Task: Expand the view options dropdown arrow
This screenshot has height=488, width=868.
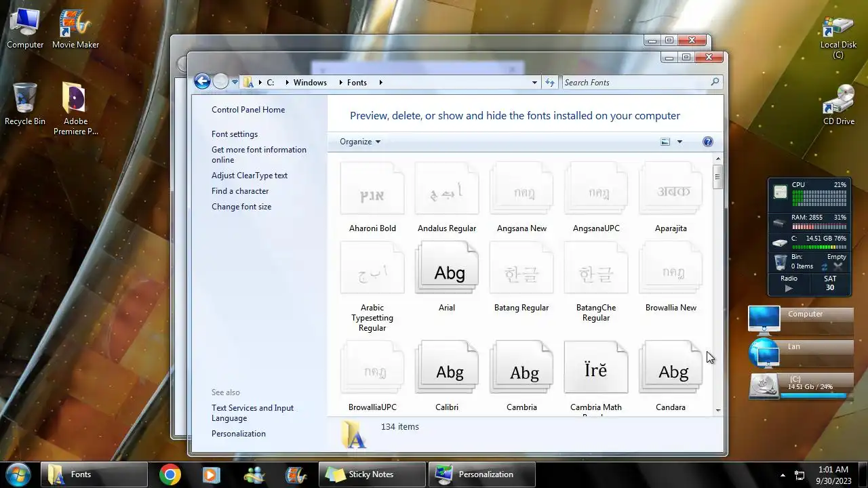Action: [x=679, y=142]
